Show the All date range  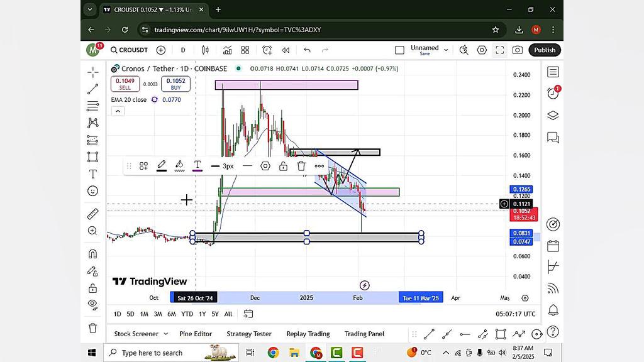click(x=228, y=314)
